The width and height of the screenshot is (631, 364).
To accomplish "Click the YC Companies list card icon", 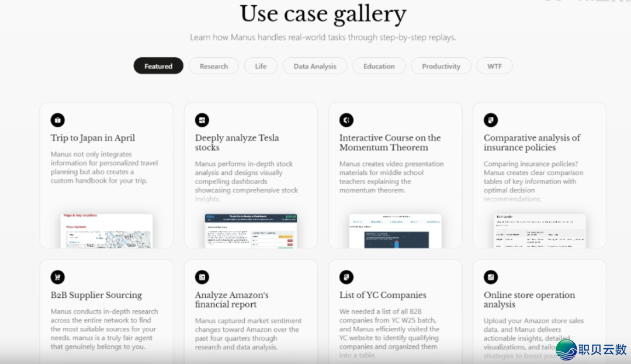I will pyautogui.click(x=346, y=277).
